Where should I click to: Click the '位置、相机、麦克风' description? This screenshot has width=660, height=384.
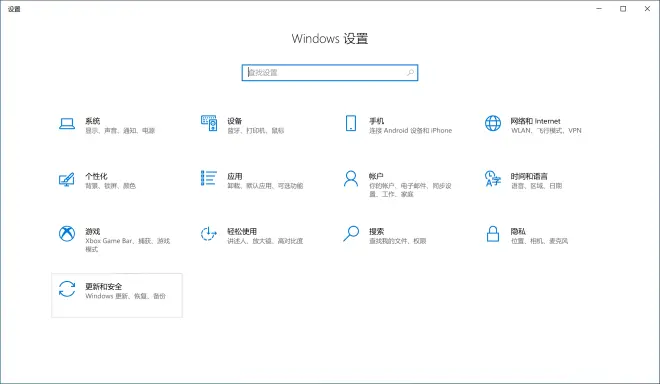(539, 241)
